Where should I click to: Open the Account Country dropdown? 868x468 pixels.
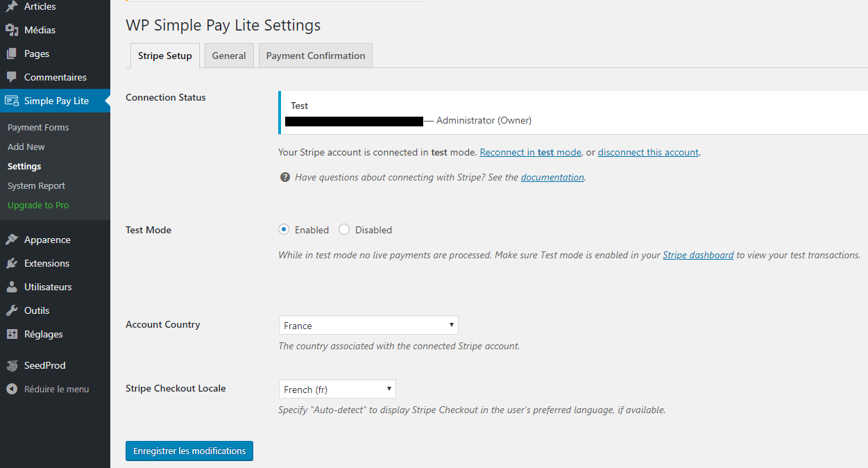[368, 325]
